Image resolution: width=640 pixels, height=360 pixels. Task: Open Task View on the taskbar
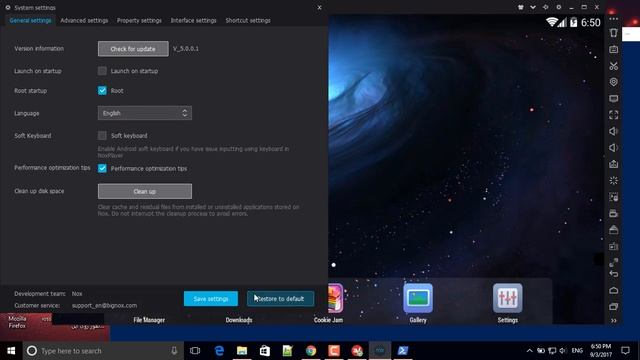(x=195, y=351)
